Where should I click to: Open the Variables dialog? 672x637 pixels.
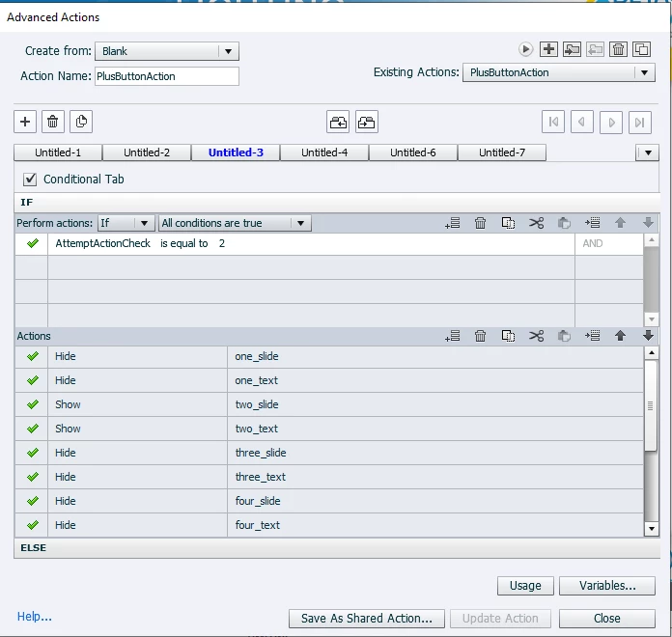tap(607, 586)
